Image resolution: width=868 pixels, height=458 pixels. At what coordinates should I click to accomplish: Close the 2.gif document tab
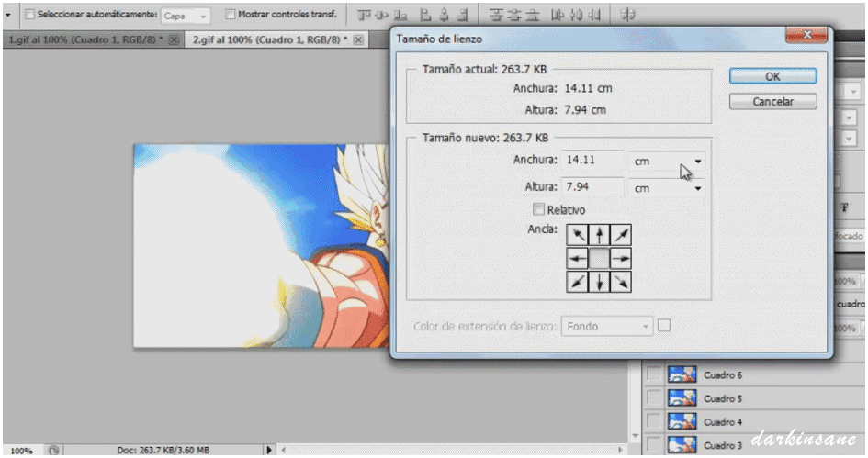point(359,39)
